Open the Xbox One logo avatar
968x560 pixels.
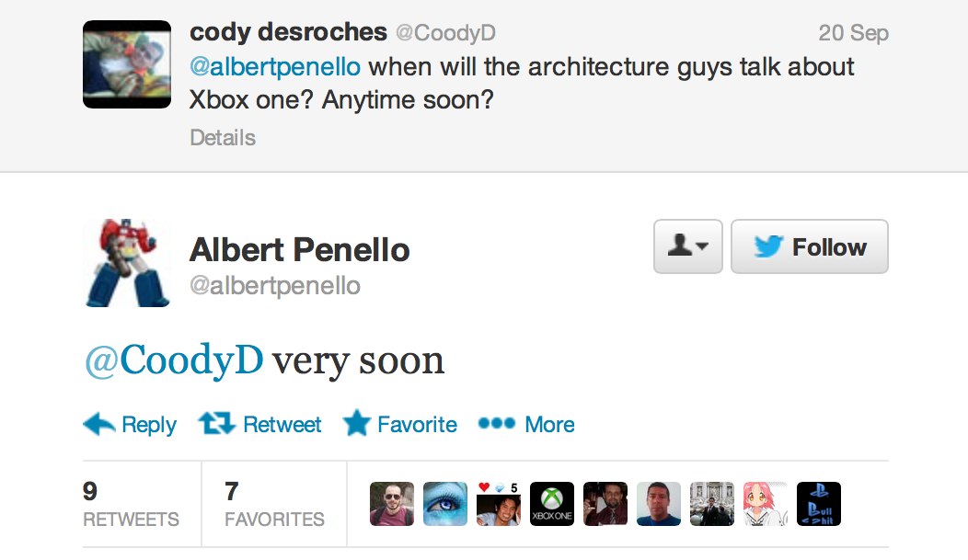(x=552, y=504)
